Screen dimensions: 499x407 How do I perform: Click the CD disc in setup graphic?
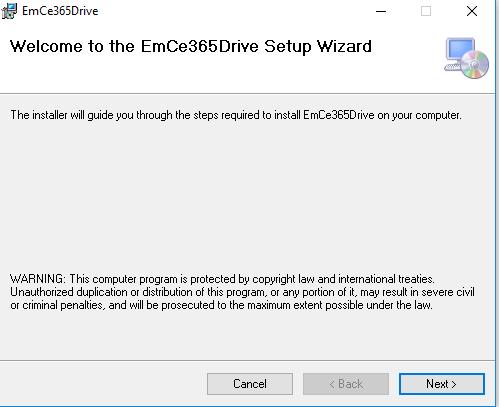[475, 65]
